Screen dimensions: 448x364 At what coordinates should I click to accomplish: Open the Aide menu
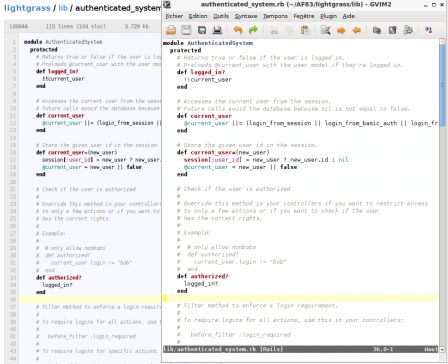tap(349, 16)
